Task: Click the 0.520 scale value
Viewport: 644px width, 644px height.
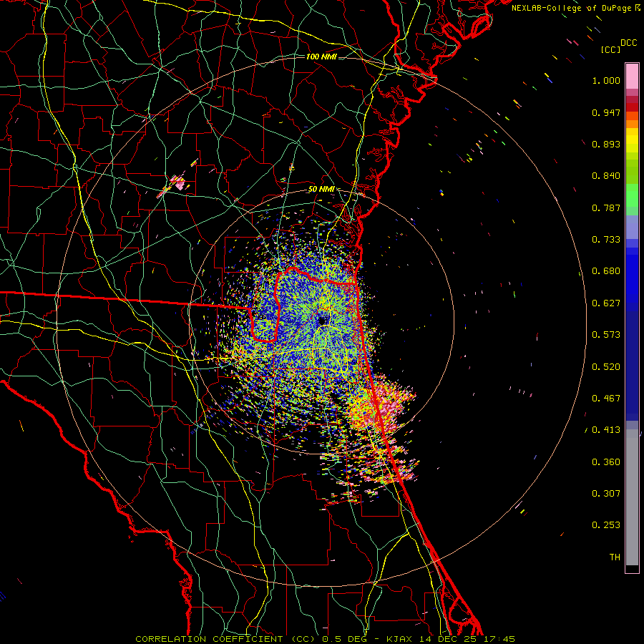Action: click(x=606, y=367)
